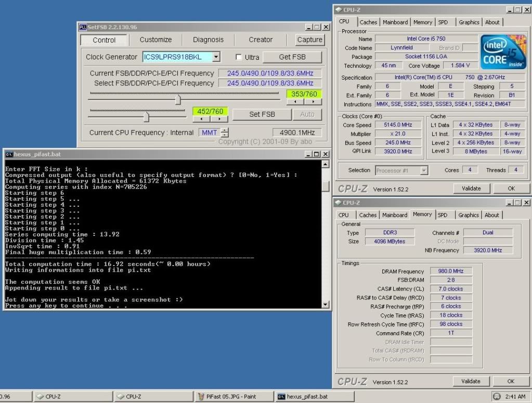The height and width of the screenshot is (403, 532).
Task: Click the left arrow under the 353/760 value
Action: click(x=295, y=102)
